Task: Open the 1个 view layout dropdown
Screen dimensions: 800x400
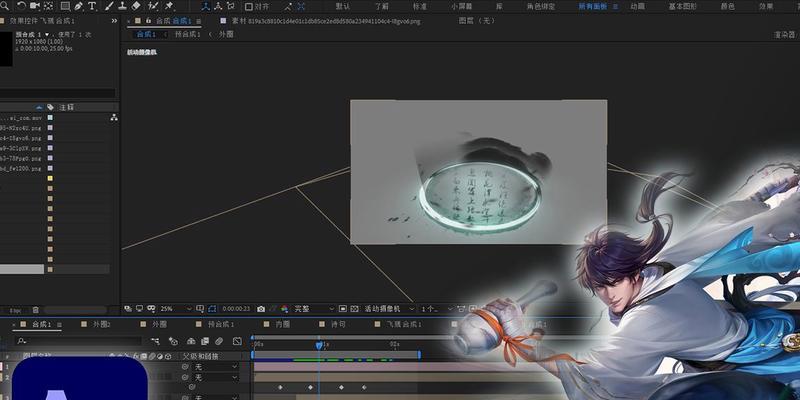Action: pos(437,309)
